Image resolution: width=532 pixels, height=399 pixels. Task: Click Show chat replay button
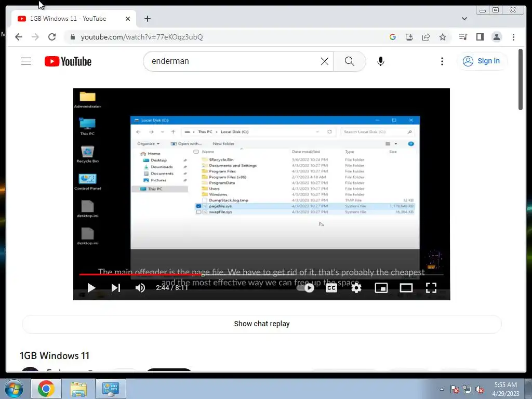point(262,324)
